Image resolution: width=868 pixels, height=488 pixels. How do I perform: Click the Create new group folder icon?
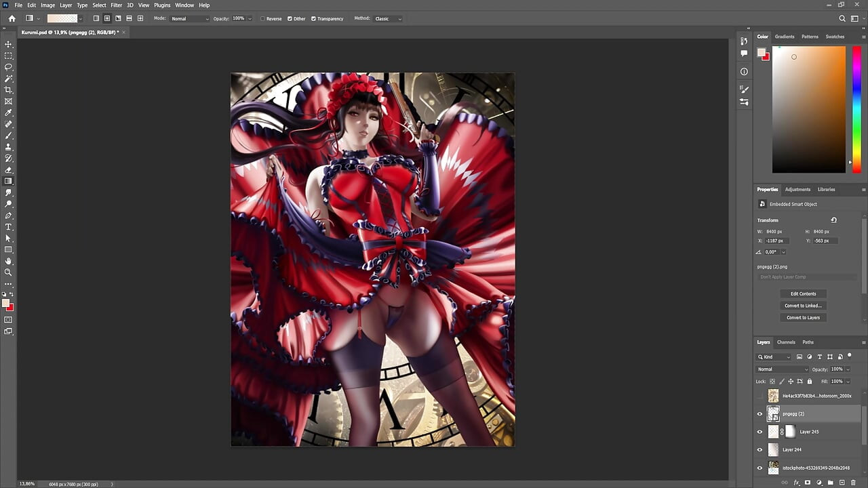pyautogui.click(x=831, y=483)
